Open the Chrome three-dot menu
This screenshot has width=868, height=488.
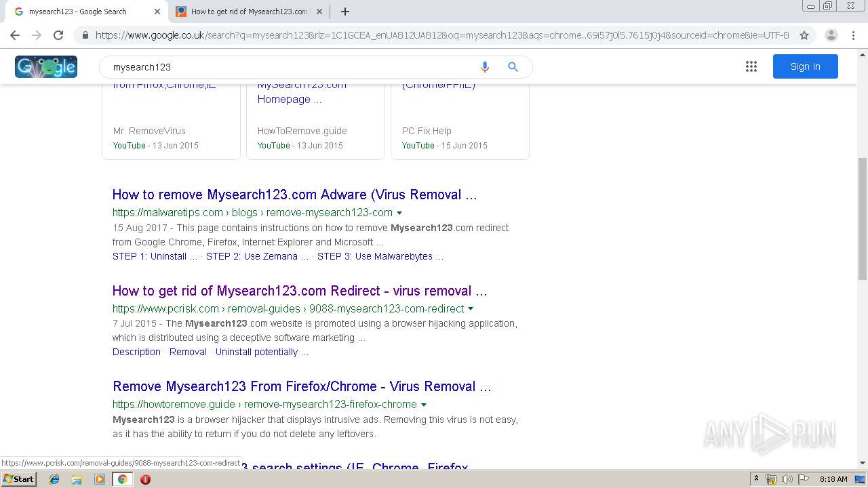click(x=854, y=35)
